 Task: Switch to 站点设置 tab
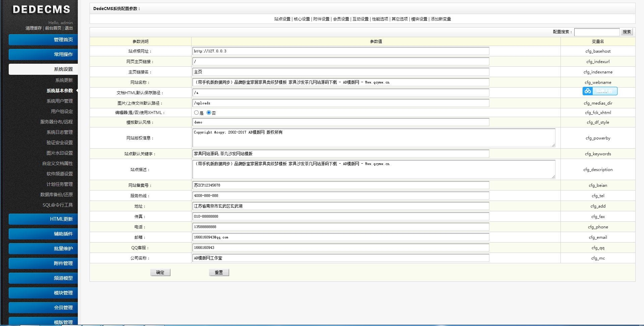(282, 19)
